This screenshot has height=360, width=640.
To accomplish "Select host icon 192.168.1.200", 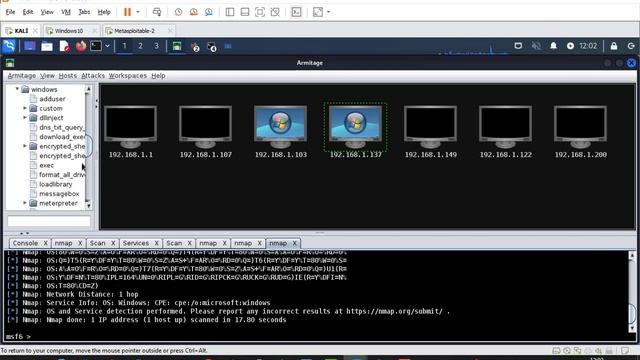I will [x=580, y=127].
